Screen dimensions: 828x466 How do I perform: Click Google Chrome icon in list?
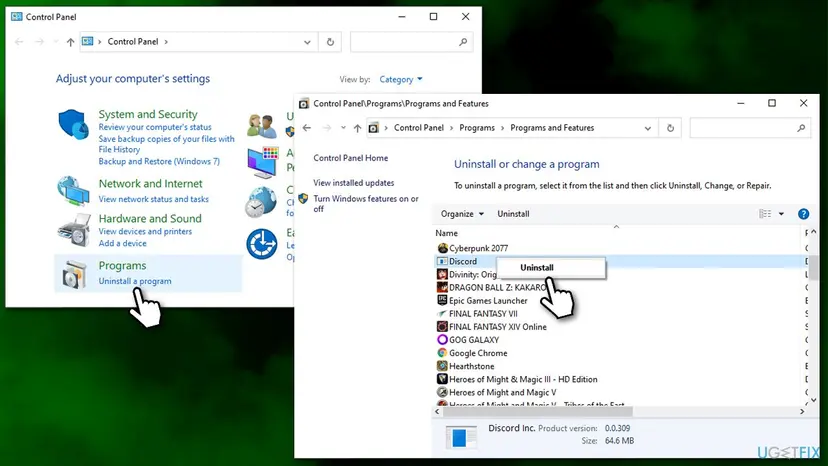443,353
